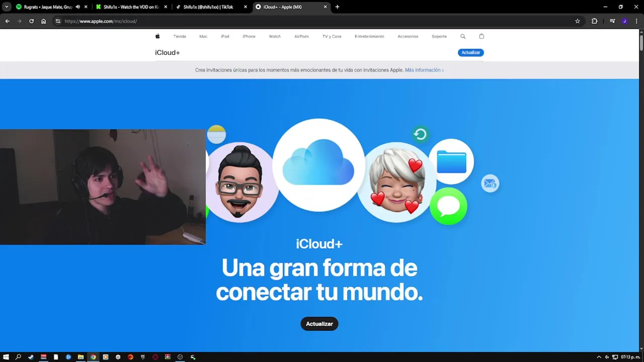Click the Chrome icon in the taskbar
644x362 pixels.
click(93, 357)
